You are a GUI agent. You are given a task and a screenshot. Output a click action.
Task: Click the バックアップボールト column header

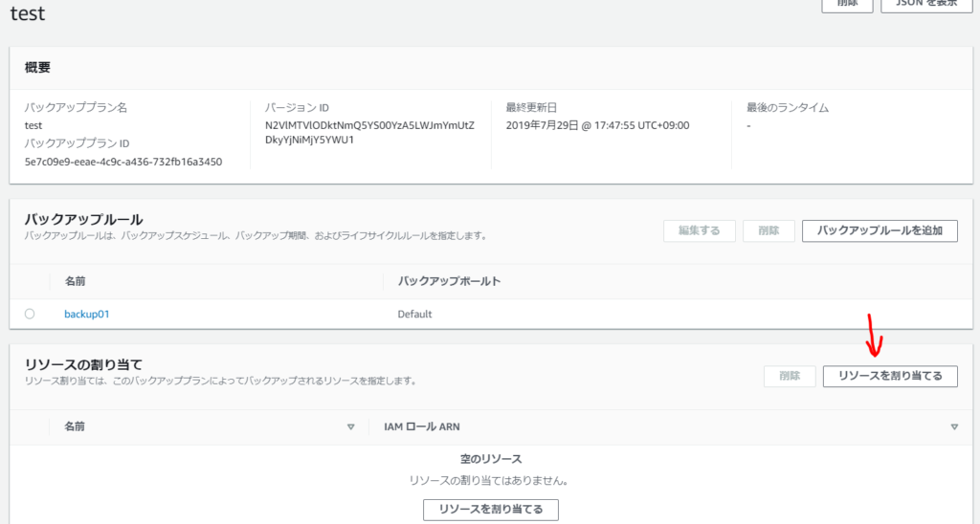point(450,281)
